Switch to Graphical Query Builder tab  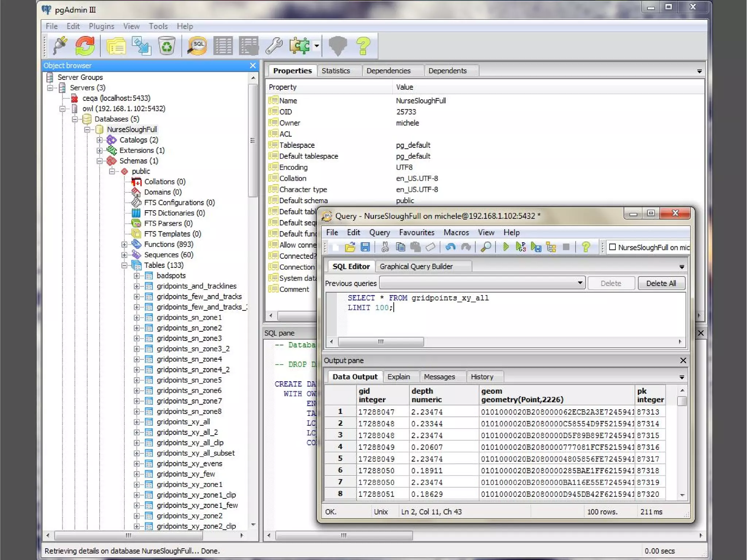coord(416,266)
